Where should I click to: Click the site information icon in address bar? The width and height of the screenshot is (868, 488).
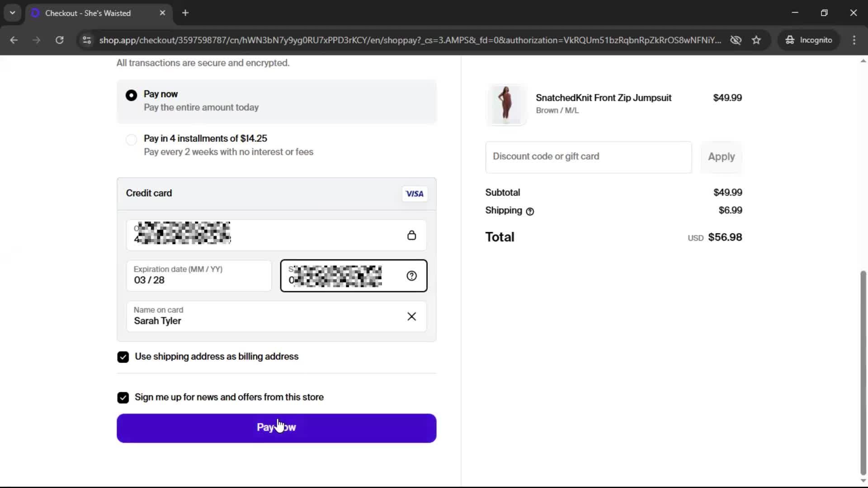point(87,40)
